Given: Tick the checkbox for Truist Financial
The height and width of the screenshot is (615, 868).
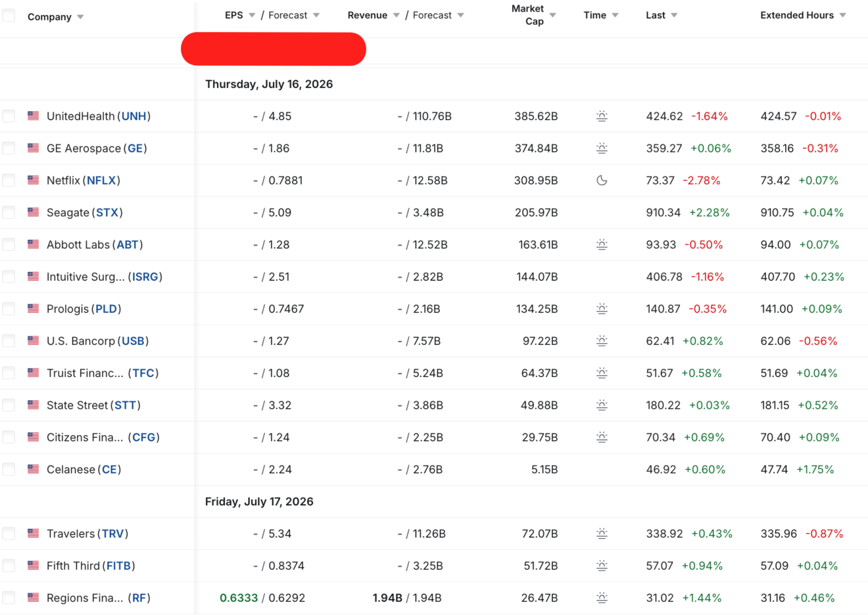Looking at the screenshot, I should point(9,373).
